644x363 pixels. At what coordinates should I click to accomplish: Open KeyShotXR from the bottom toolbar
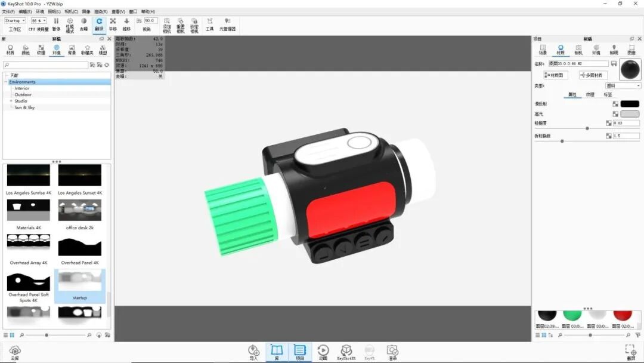point(346,352)
